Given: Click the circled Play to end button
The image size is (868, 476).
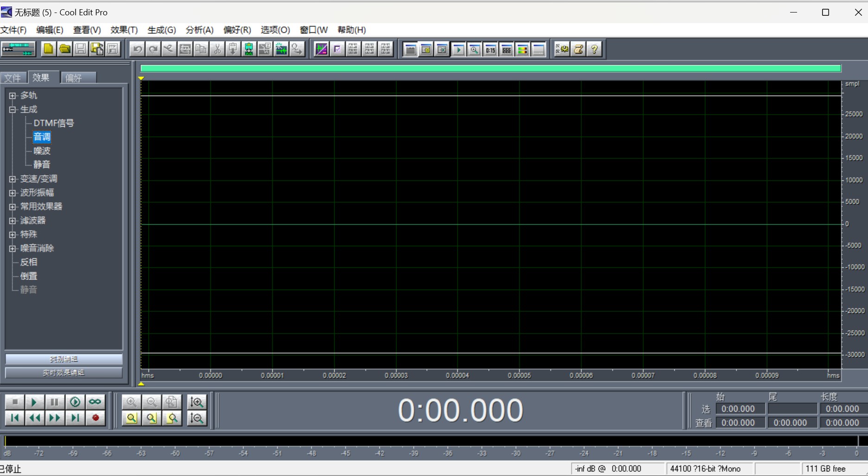Looking at the screenshot, I should click(x=75, y=402).
